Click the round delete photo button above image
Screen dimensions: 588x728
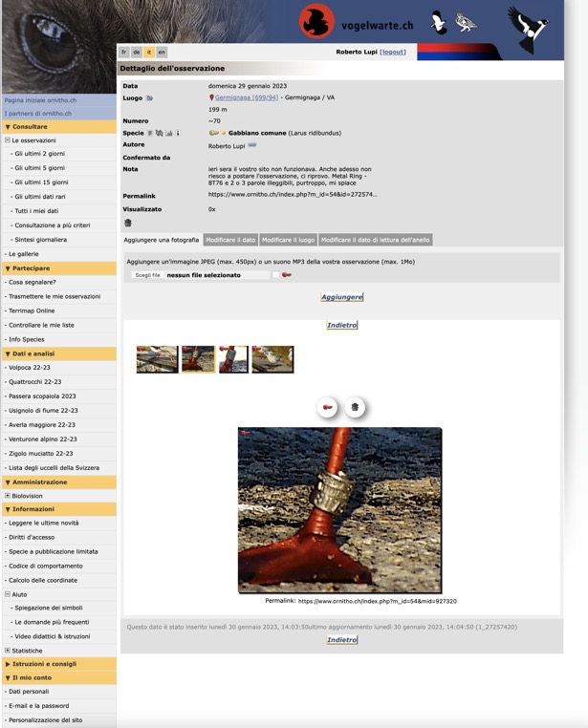pyautogui.click(x=355, y=407)
